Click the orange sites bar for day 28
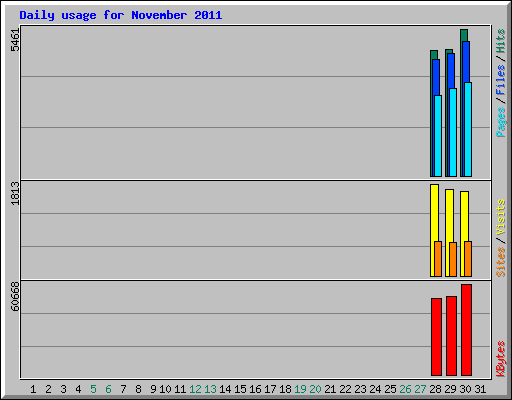This screenshot has height=400, width=512. pos(438,259)
